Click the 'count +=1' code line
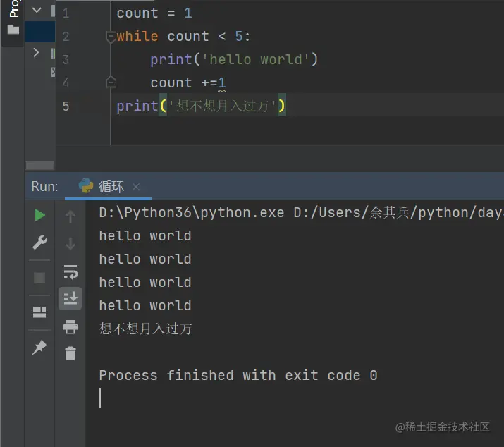This screenshot has height=447, width=504. point(188,83)
